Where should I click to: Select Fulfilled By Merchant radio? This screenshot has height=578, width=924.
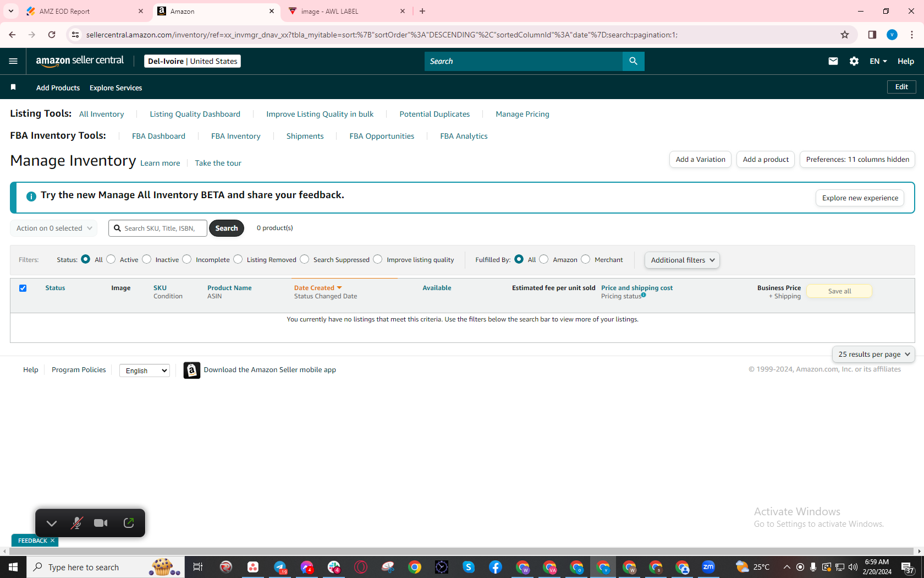586,259
